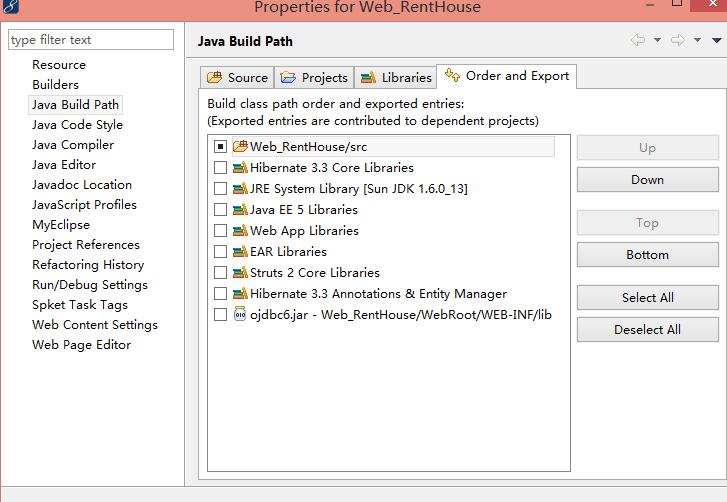Screen dimensions: 727x502
Task: Click the ojdbc6.jar file icon
Action: point(240,314)
